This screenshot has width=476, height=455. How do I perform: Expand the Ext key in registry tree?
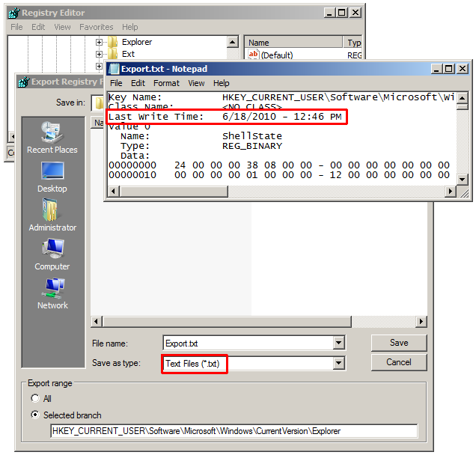tap(99, 55)
